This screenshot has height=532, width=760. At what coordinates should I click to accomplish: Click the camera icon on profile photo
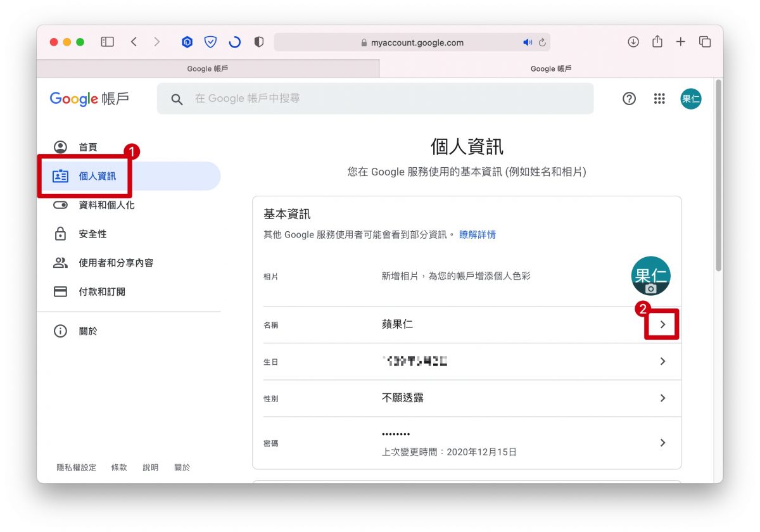pos(650,288)
